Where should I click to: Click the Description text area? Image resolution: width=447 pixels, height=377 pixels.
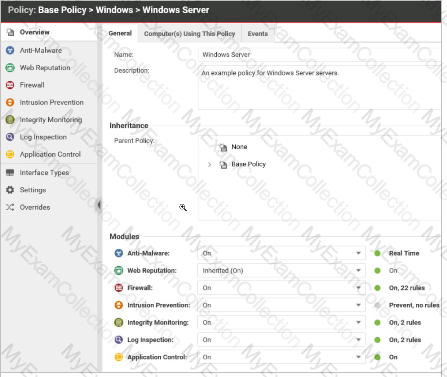[319, 87]
